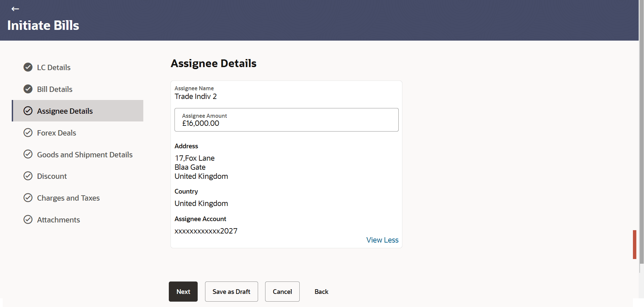Click the Attachments step circle icon
The width and height of the screenshot is (644, 307).
point(28,219)
